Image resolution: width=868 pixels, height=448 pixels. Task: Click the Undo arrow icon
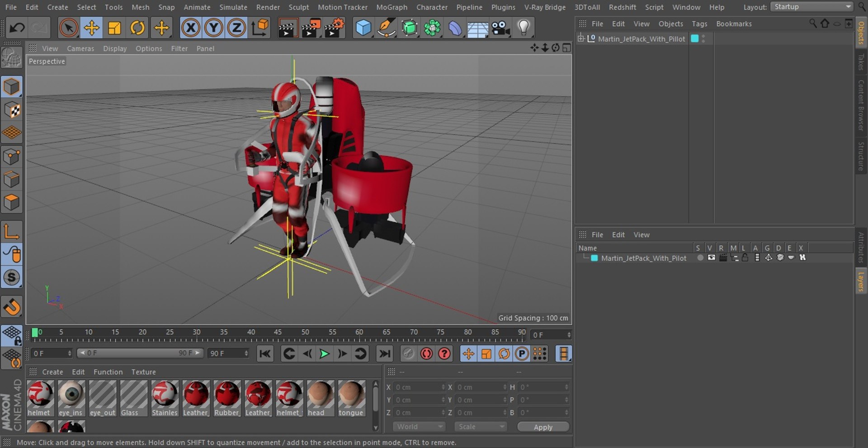point(17,28)
